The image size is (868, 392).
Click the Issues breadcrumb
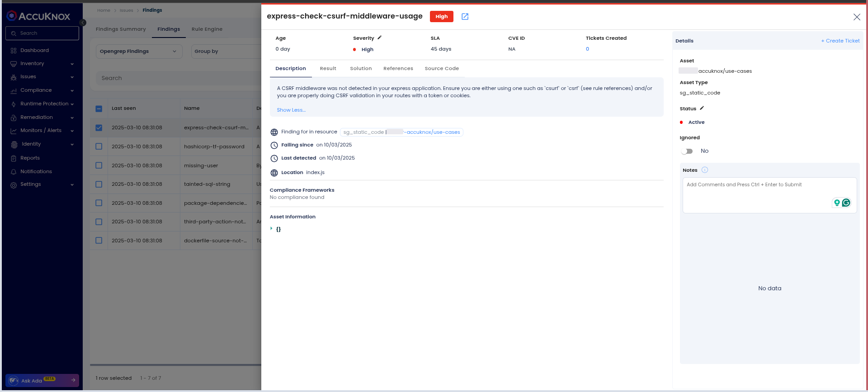(x=126, y=10)
